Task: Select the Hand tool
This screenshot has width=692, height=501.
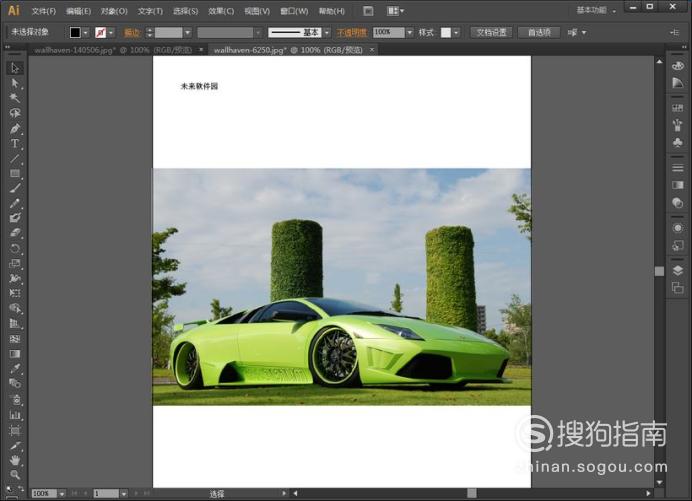Action: pyautogui.click(x=15, y=460)
